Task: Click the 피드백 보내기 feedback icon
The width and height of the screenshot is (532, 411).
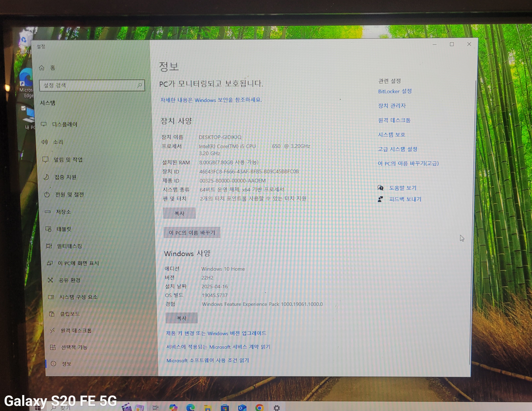Action: click(x=380, y=199)
